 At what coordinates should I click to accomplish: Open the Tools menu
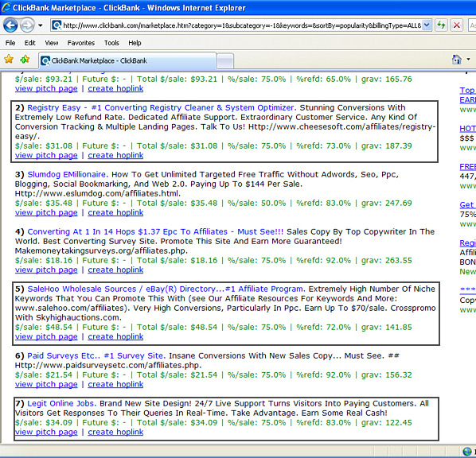point(111,43)
